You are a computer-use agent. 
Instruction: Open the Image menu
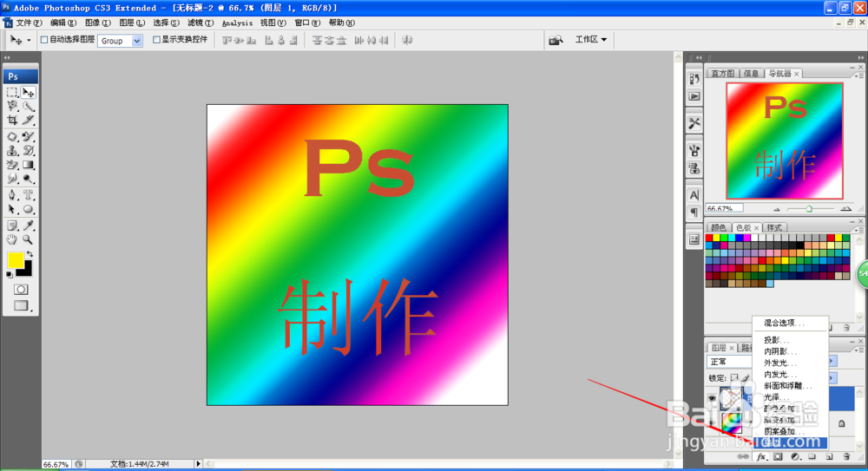pyautogui.click(x=97, y=23)
